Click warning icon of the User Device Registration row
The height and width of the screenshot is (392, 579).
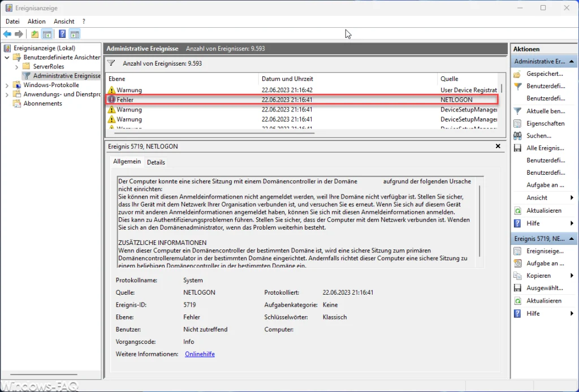(x=111, y=90)
